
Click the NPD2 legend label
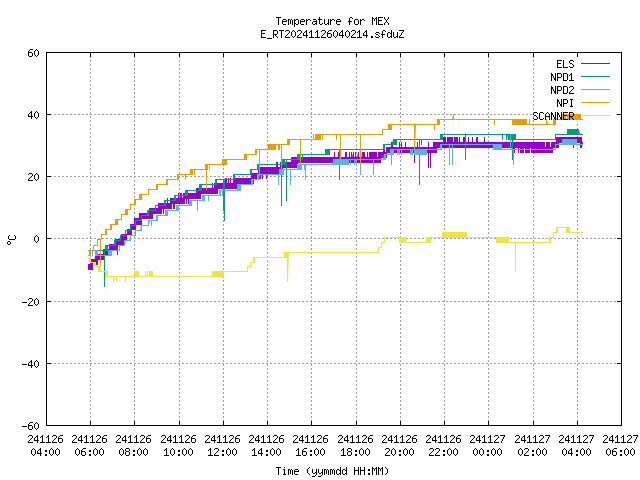[562, 90]
